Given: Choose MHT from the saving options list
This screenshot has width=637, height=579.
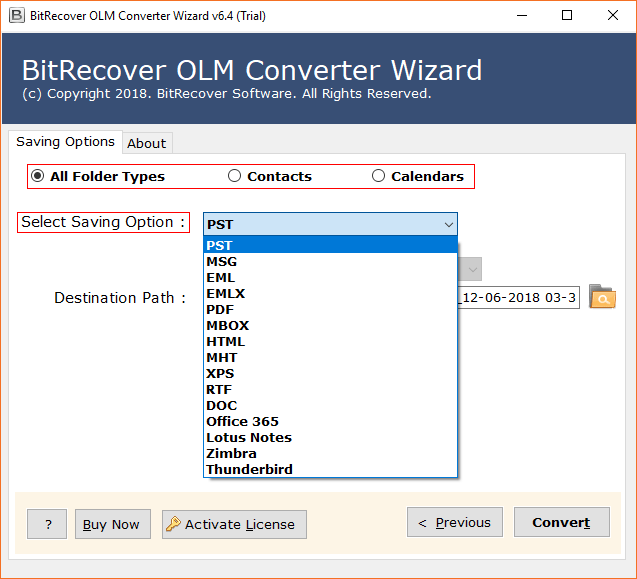Looking at the screenshot, I should 330,357.
